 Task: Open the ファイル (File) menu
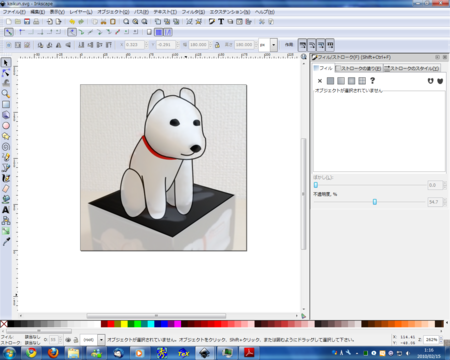[x=14, y=12]
